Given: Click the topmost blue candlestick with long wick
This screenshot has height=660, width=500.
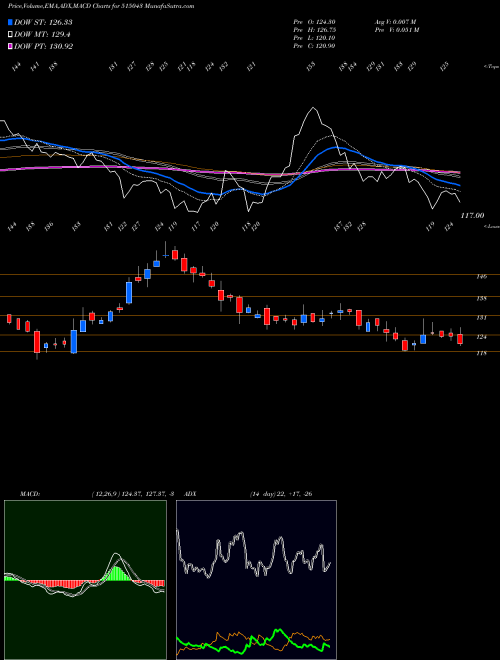Looking at the screenshot, I should coord(165,255).
